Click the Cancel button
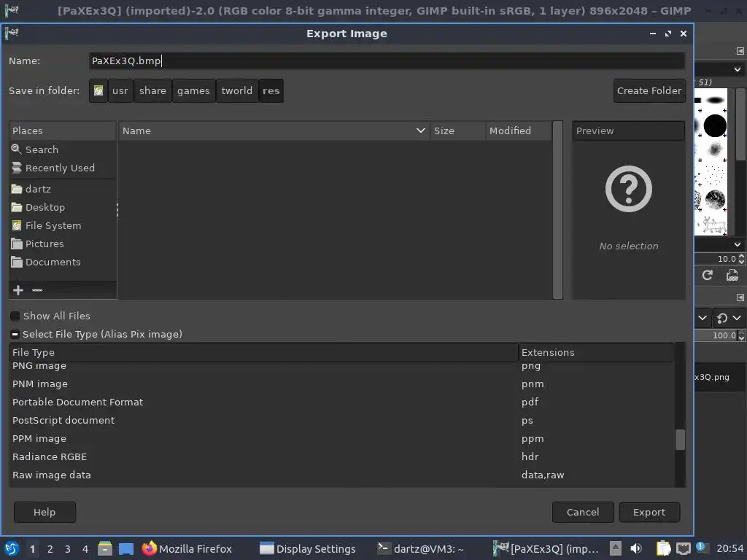Image resolution: width=747 pixels, height=560 pixels. (583, 512)
